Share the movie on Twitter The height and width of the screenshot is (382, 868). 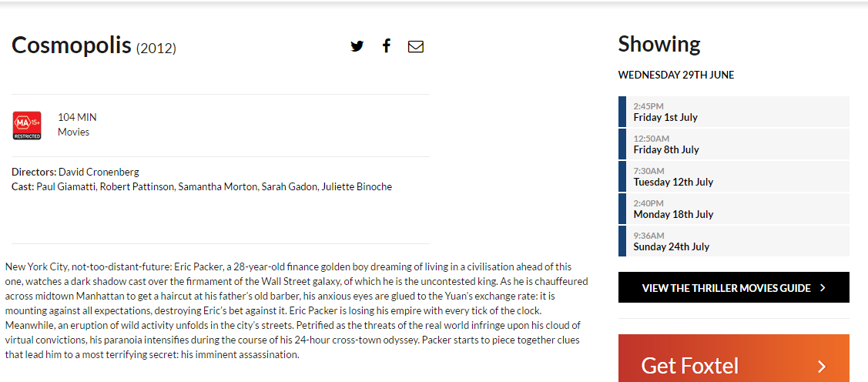(357, 46)
